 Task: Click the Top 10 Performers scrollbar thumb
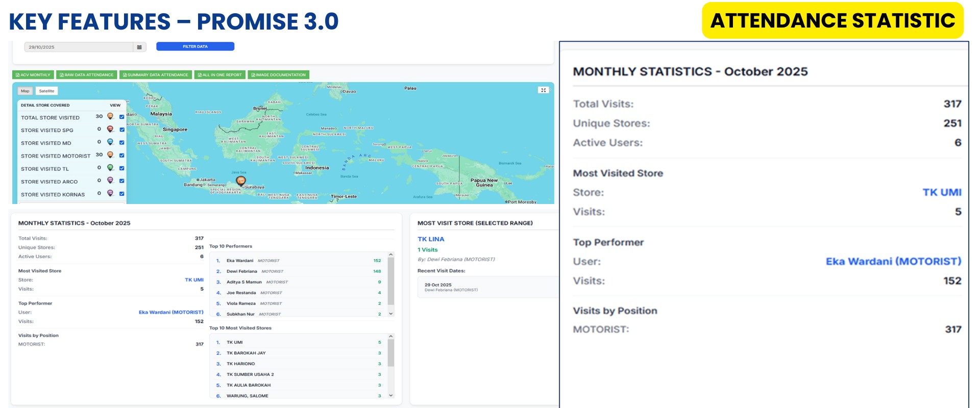(391, 280)
